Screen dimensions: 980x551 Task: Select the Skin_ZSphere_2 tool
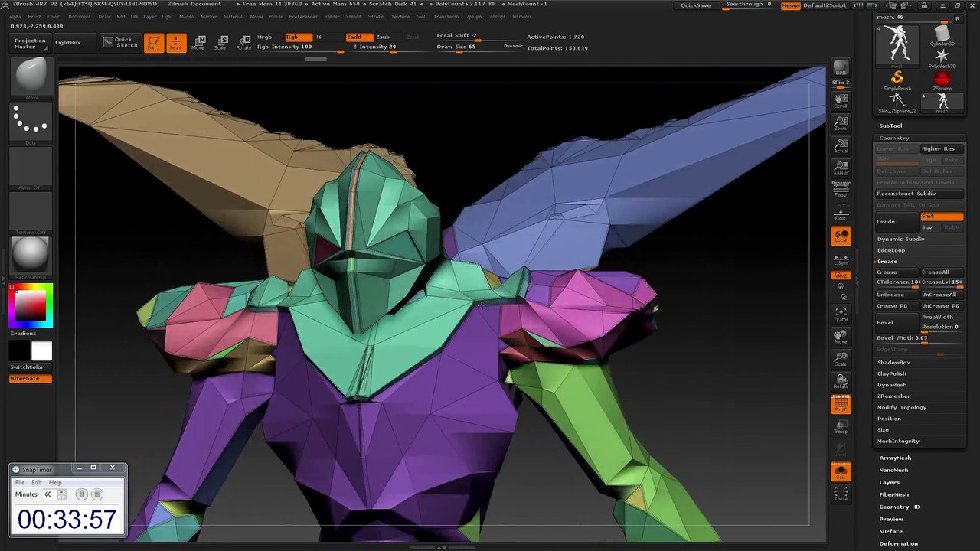(x=897, y=103)
